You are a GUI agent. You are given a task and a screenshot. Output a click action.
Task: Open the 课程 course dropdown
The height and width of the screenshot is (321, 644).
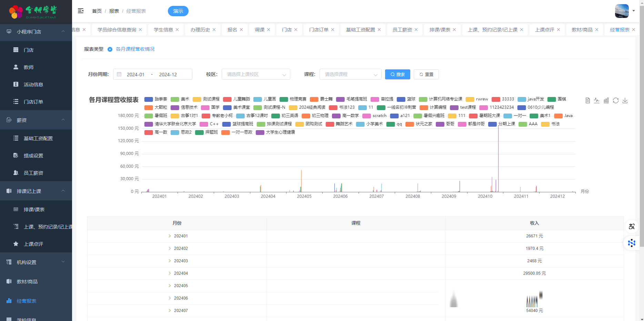point(350,74)
